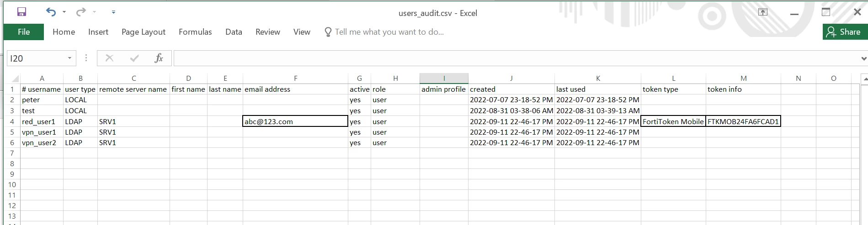868x225 pixels.
Task: Switch to the Insert ribbon tab
Action: tap(98, 32)
